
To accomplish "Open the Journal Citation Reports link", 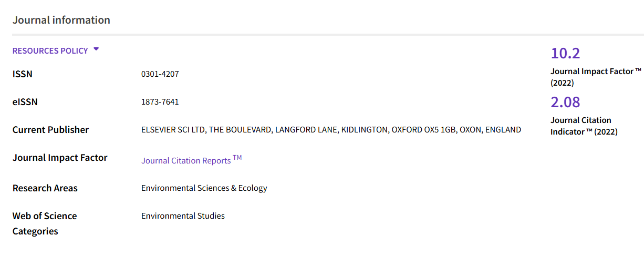I will tap(186, 160).
